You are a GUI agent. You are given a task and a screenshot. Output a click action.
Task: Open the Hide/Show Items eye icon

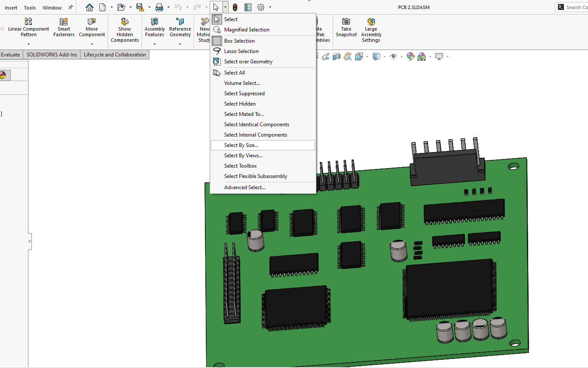(x=393, y=56)
